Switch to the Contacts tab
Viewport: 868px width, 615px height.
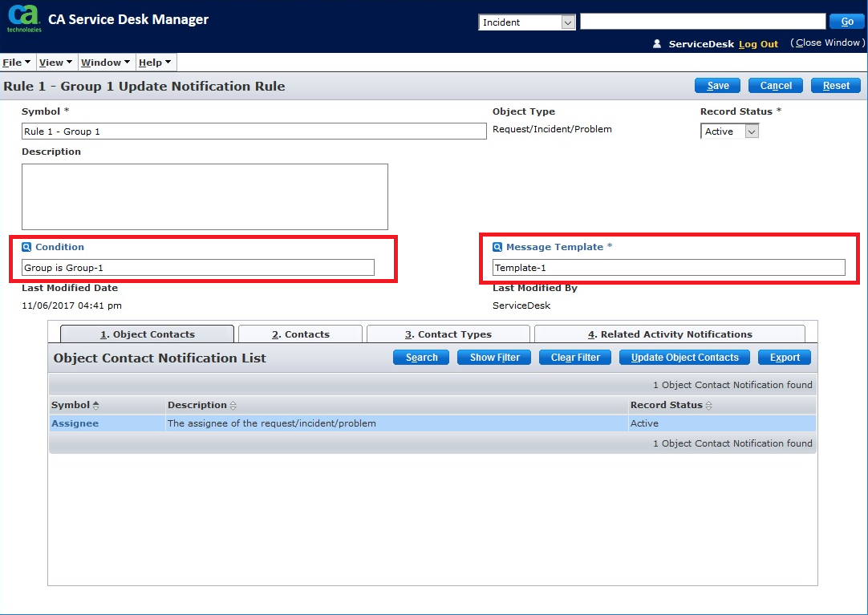coord(300,334)
